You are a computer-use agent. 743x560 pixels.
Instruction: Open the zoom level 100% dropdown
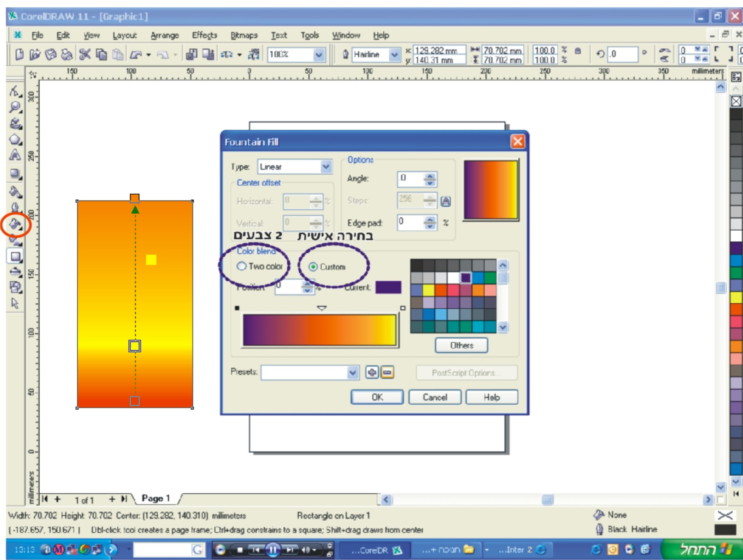pos(319,55)
